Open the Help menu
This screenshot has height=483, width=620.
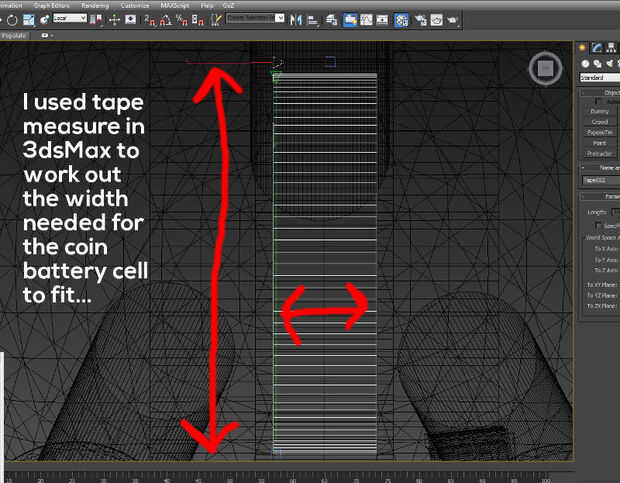coord(207,6)
